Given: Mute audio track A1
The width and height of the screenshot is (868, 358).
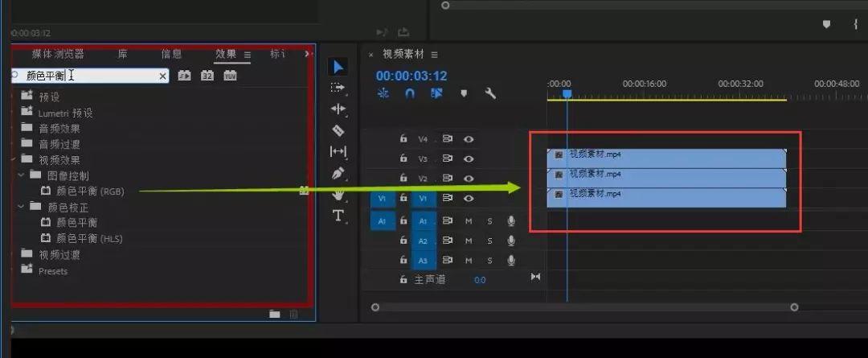Looking at the screenshot, I should click(x=469, y=222).
